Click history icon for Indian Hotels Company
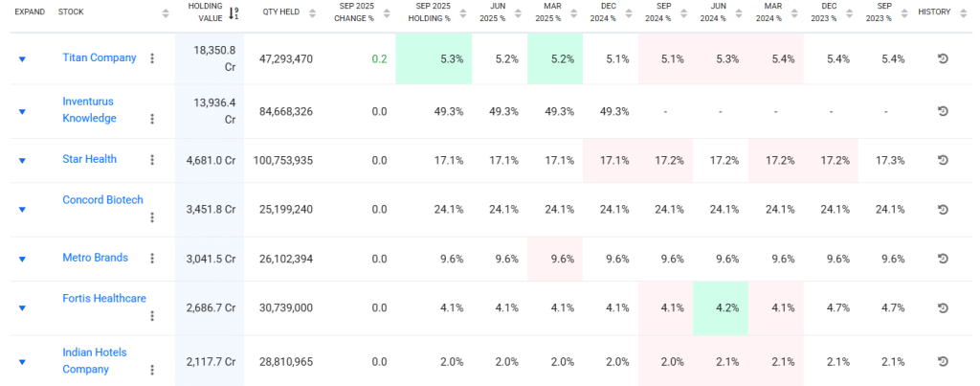The height and width of the screenshot is (386, 980). click(x=942, y=361)
